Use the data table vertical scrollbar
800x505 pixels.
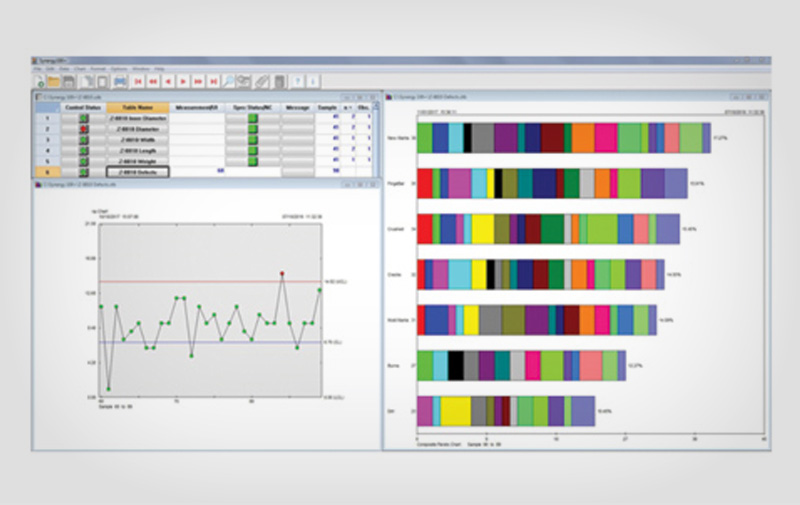click(377, 139)
